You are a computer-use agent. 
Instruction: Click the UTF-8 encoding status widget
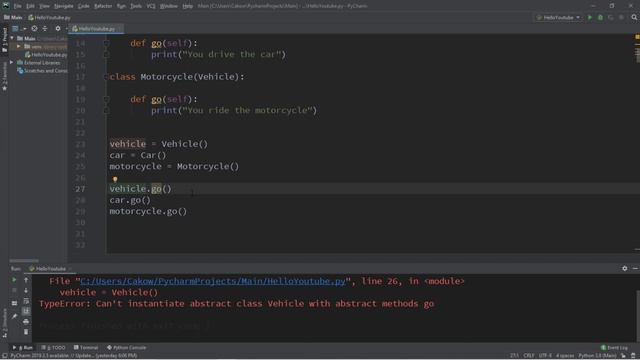pos(545,356)
